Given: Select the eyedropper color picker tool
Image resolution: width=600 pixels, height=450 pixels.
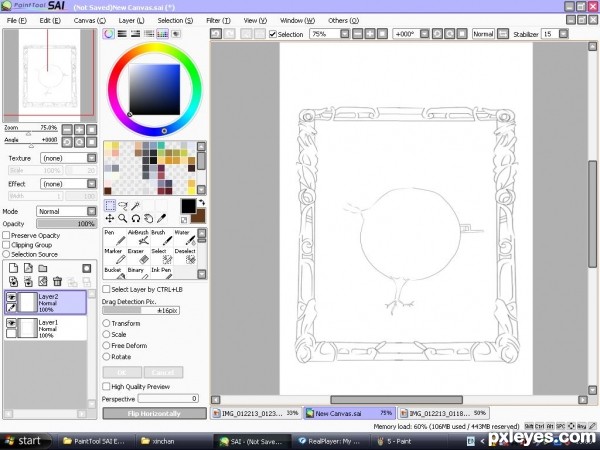Looking at the screenshot, I should (162, 218).
